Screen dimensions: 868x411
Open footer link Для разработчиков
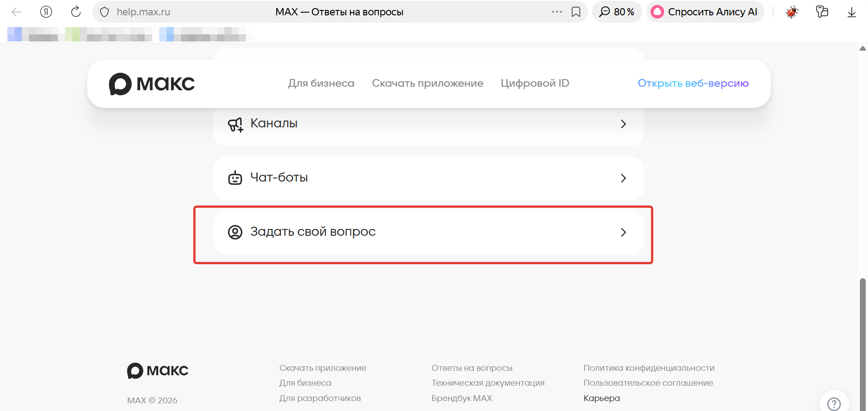(320, 398)
